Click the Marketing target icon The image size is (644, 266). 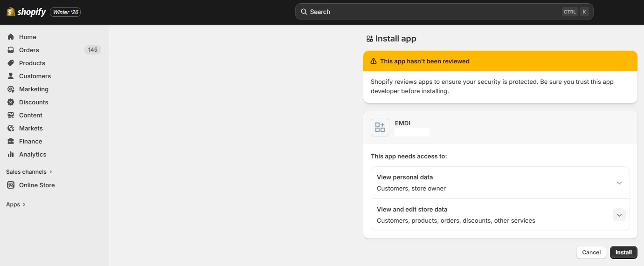coord(11,89)
